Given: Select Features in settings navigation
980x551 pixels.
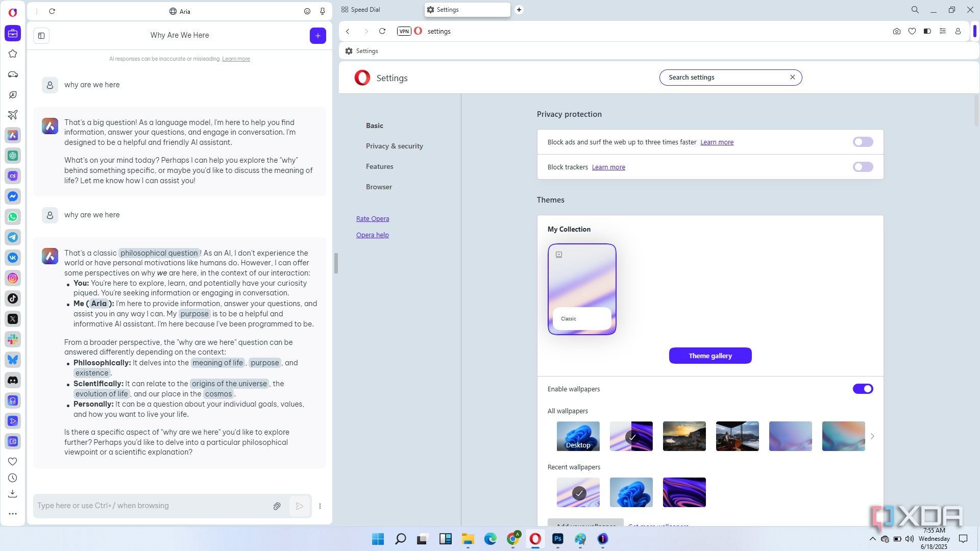Looking at the screenshot, I should (379, 166).
